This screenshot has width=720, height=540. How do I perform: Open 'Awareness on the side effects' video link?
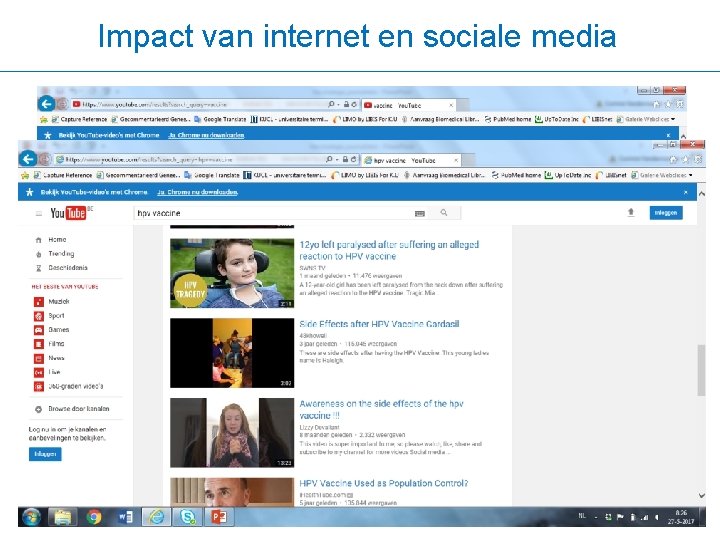pyautogui.click(x=381, y=410)
